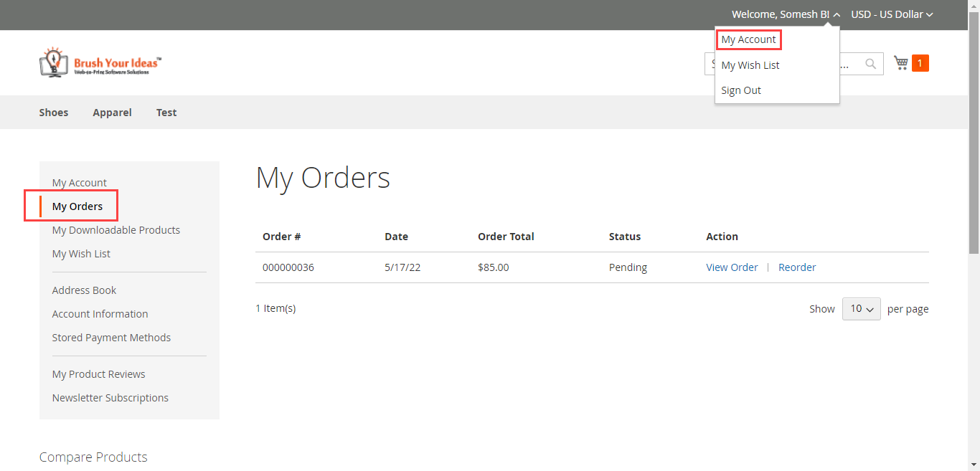View Newsletter Subscriptions settings

(110, 397)
